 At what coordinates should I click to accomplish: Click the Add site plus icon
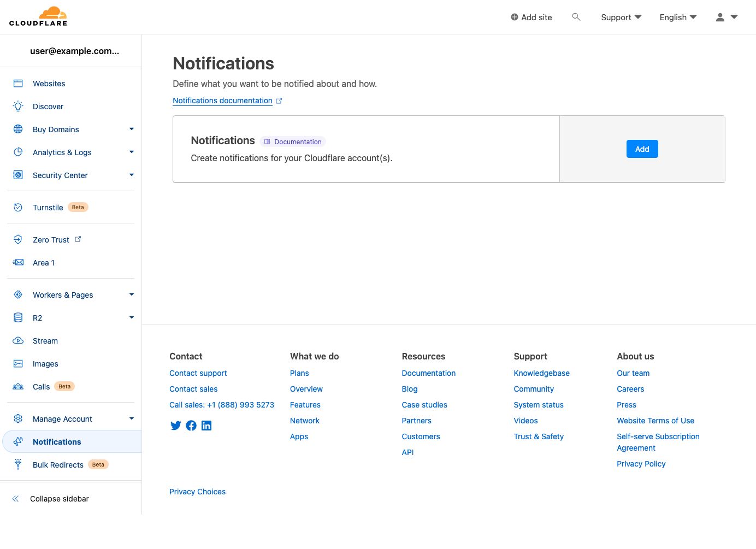tap(515, 17)
